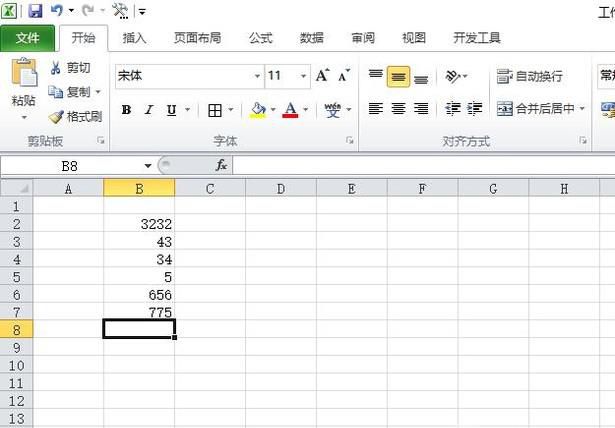Align text left

[375, 109]
